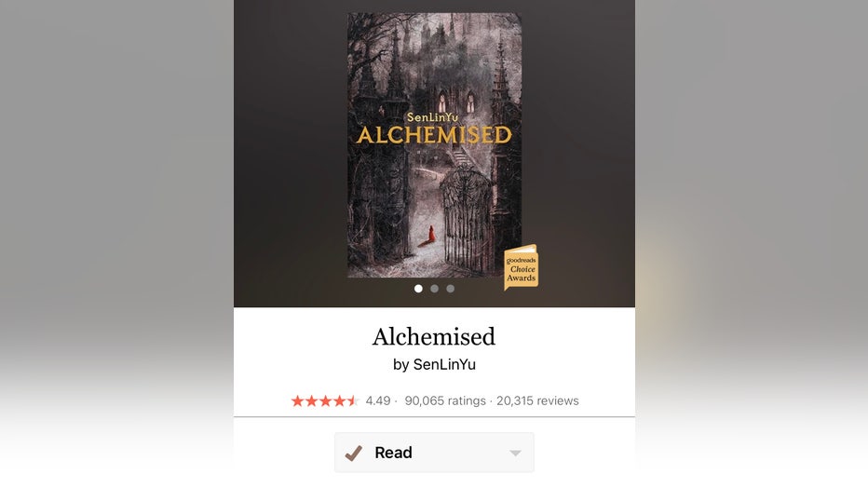Open the 20,315 reviews link
Screen dimensions: 868x488
pyautogui.click(x=537, y=400)
